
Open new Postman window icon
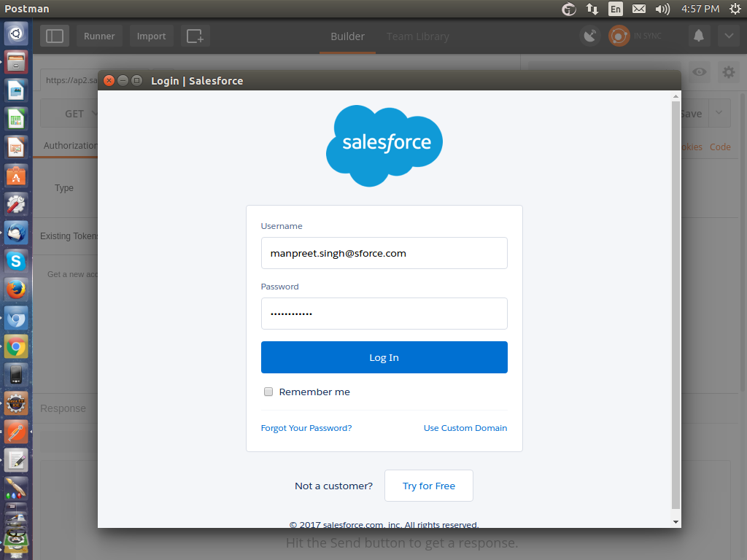[195, 36]
